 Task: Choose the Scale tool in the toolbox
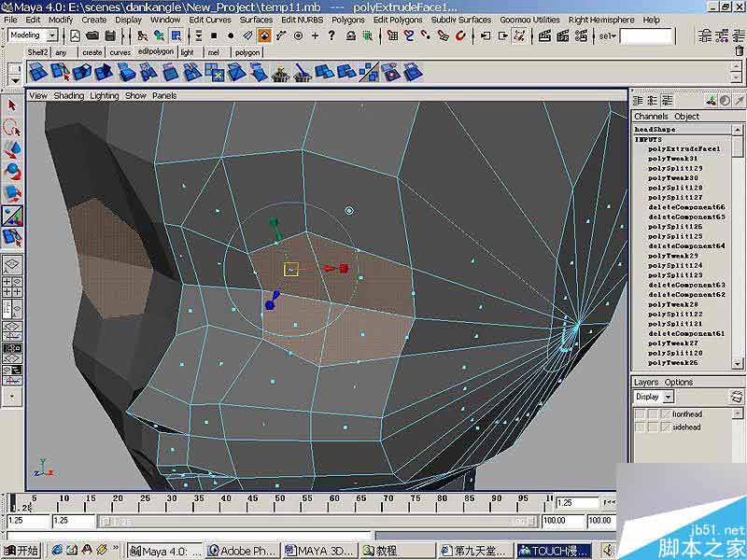[x=12, y=193]
